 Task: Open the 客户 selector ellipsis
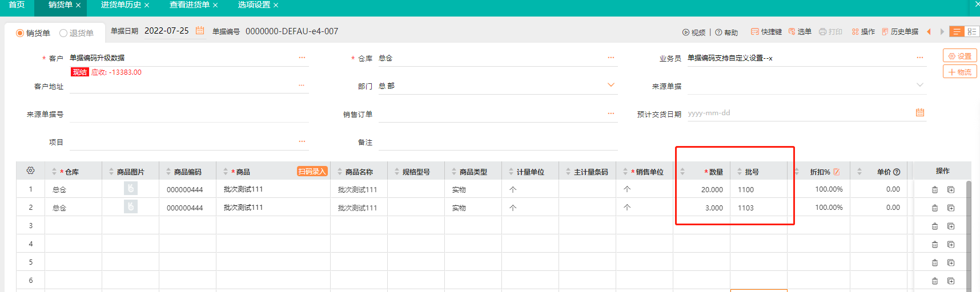point(302,58)
